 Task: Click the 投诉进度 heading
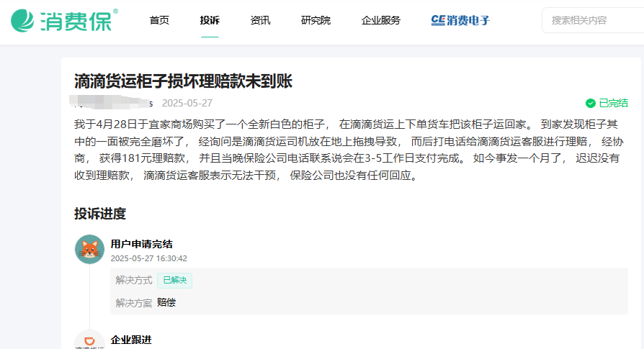pyautogui.click(x=100, y=214)
